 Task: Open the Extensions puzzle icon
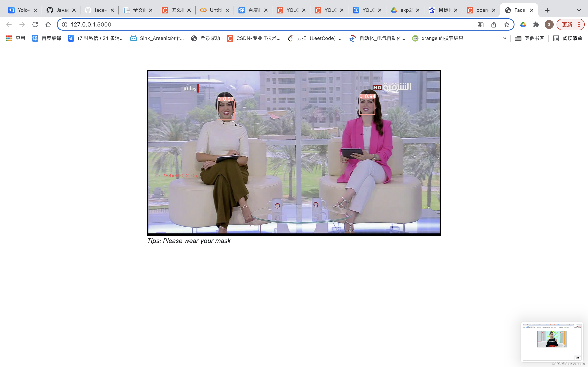pyautogui.click(x=536, y=24)
